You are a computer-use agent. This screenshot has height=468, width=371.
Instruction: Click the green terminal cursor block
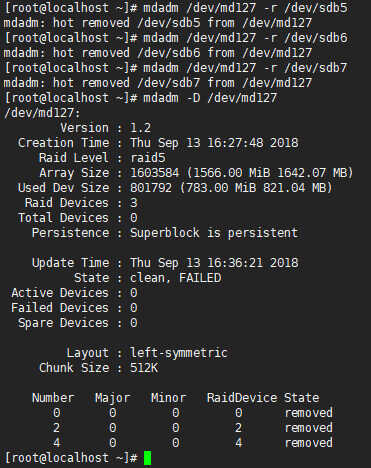click(147, 458)
